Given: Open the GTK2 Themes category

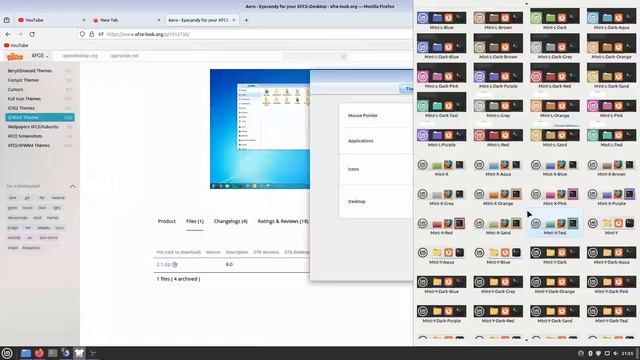Looking at the screenshot, I should coord(21,108).
